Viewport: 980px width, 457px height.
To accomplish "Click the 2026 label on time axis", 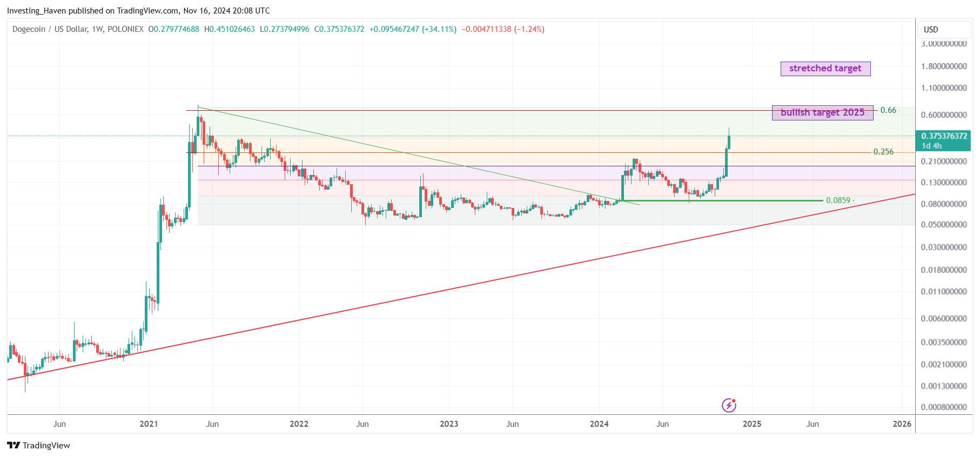I will [x=902, y=424].
